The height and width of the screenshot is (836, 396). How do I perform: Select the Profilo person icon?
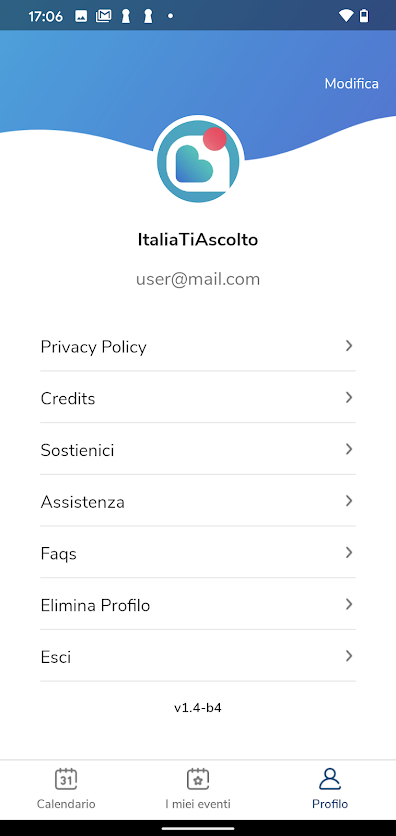(x=330, y=779)
